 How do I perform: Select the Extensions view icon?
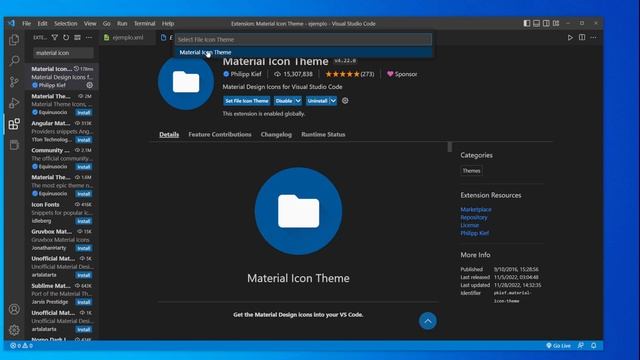click(14, 124)
